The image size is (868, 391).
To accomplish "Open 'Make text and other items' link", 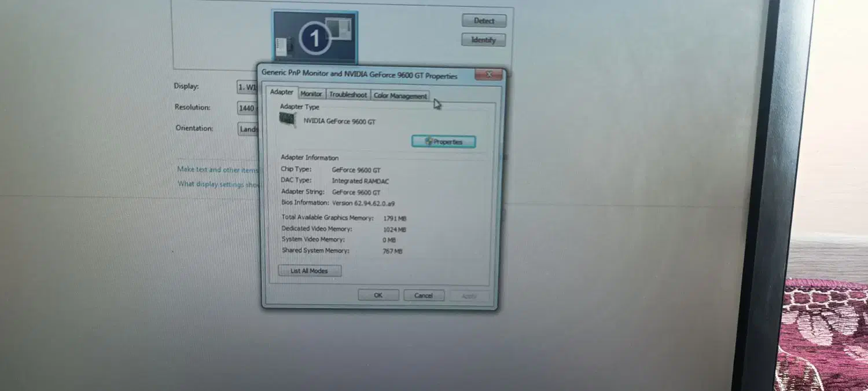I will tap(218, 170).
